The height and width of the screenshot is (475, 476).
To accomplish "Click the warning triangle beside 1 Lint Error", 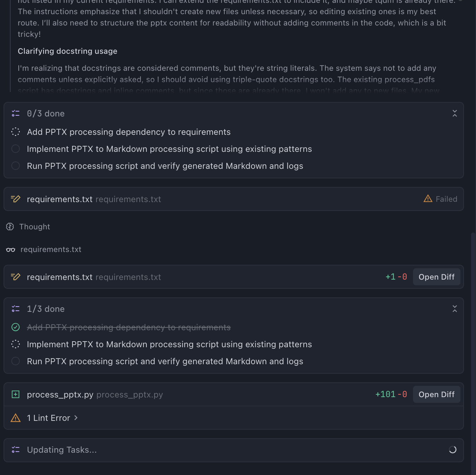I will 16,418.
